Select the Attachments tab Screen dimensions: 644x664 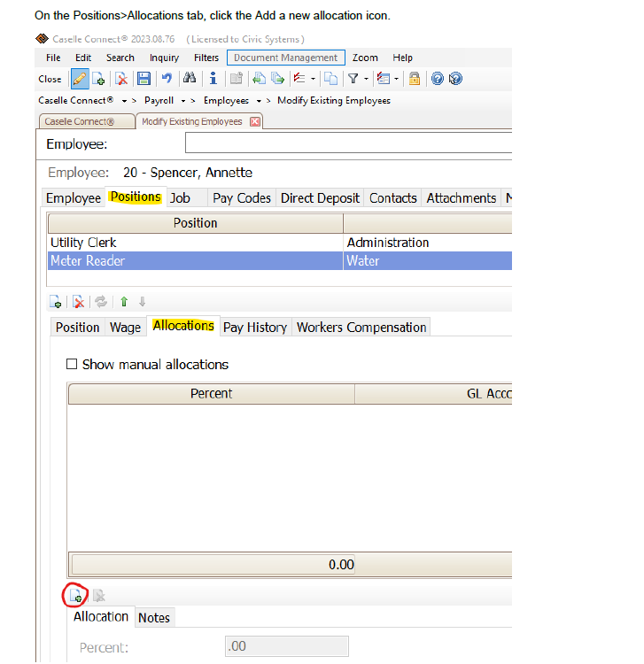coord(461,197)
